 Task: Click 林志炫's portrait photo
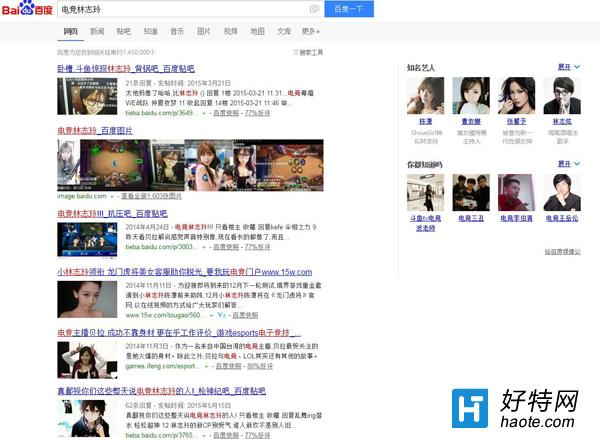562,95
